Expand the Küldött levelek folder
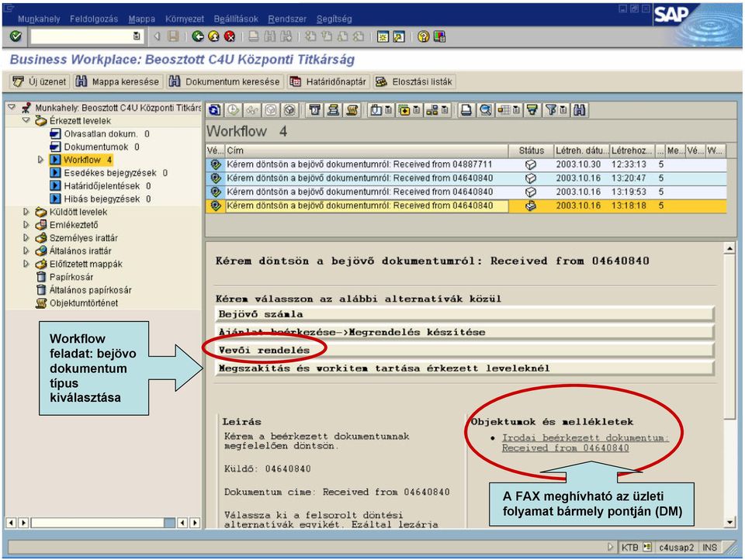Viewport: 745px width, 560px height. click(26, 212)
